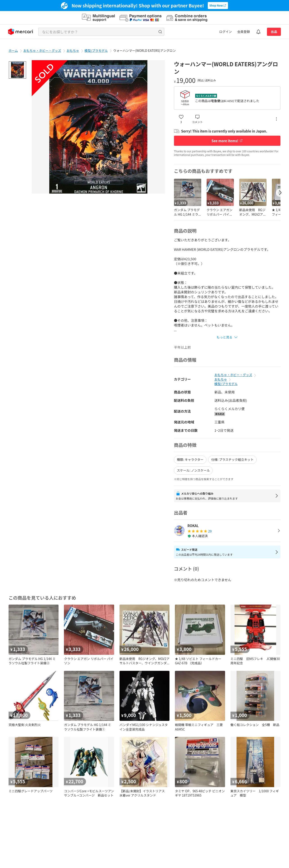Open メルカリ安心への取り組み banner chevron
The width and height of the screenshot is (289, 868).
click(277, 496)
